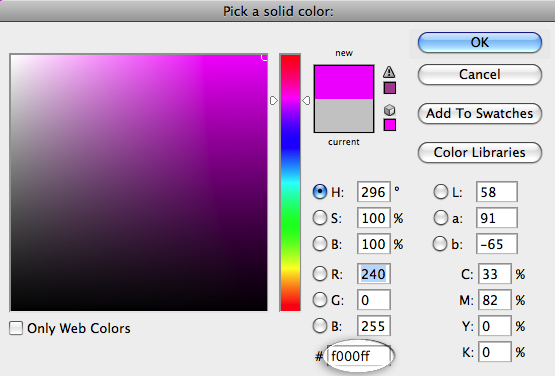Image resolution: width=555 pixels, height=376 pixels.
Task: Select the H hue radio button
Action: (x=320, y=192)
